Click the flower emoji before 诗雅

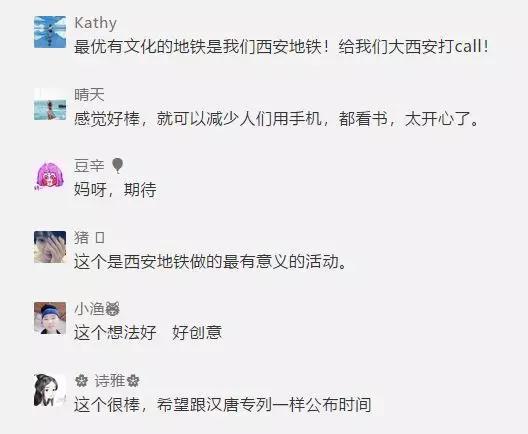click(x=81, y=381)
